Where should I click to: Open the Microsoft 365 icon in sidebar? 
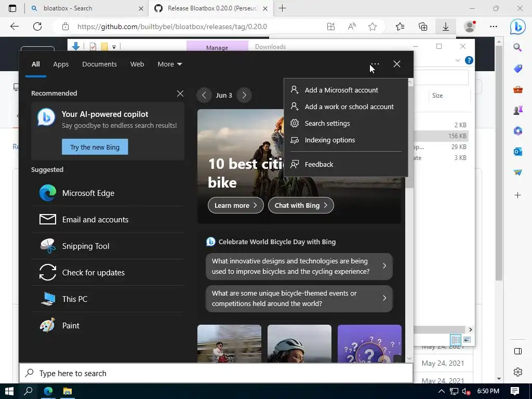click(x=517, y=131)
